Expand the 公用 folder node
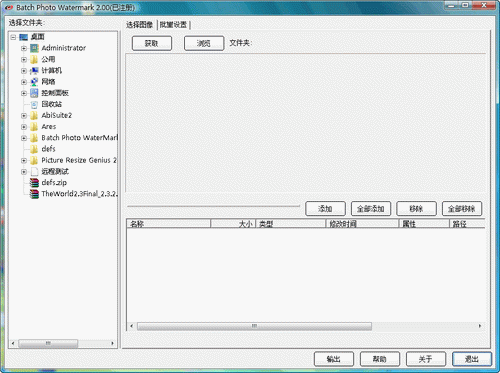The height and width of the screenshot is (373, 500). point(24,60)
